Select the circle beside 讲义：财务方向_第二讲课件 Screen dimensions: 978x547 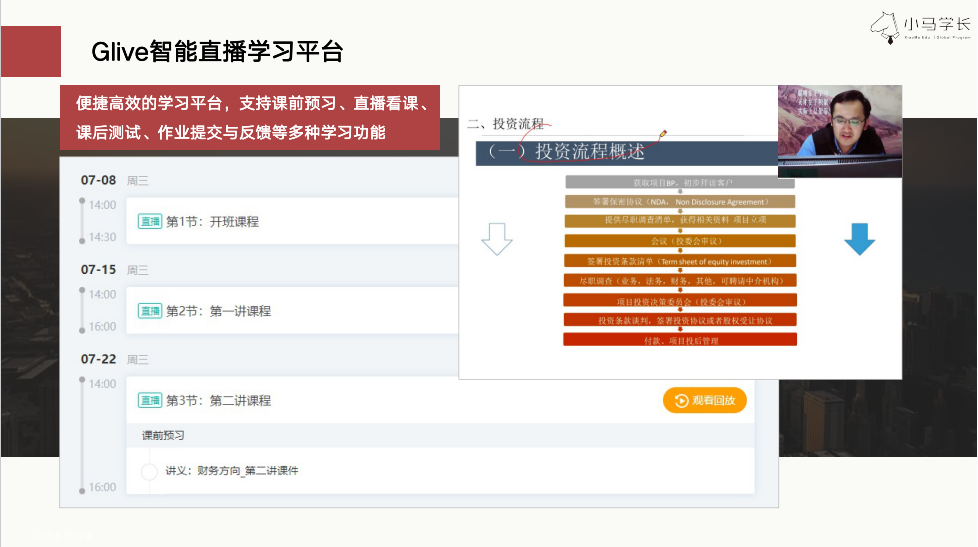click(149, 472)
